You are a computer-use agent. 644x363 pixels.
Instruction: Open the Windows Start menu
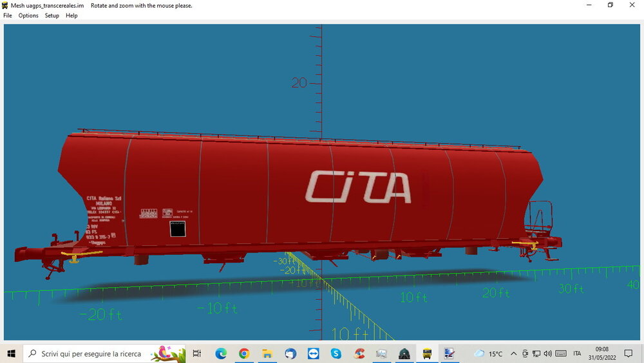click(11, 353)
